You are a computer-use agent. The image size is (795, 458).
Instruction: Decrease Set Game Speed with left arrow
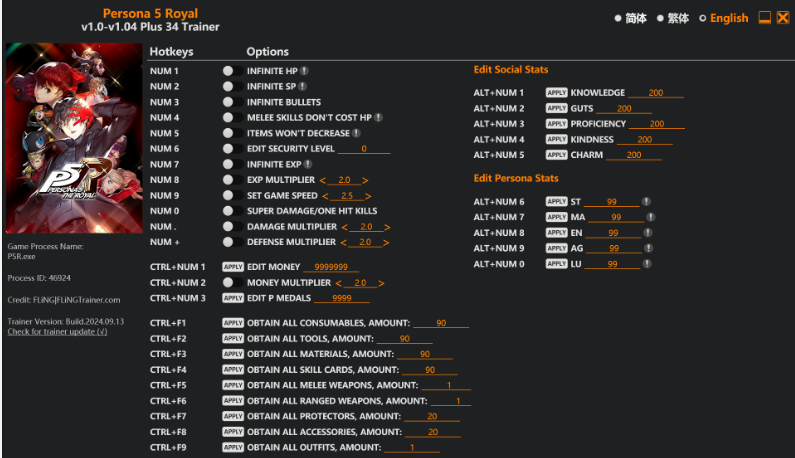pos(322,196)
